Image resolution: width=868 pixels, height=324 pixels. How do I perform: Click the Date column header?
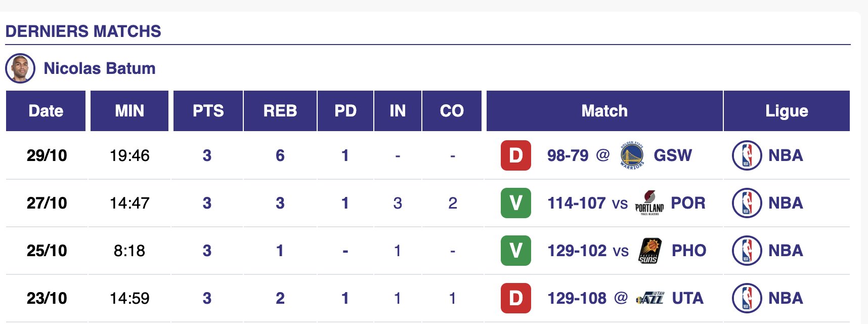(x=46, y=111)
